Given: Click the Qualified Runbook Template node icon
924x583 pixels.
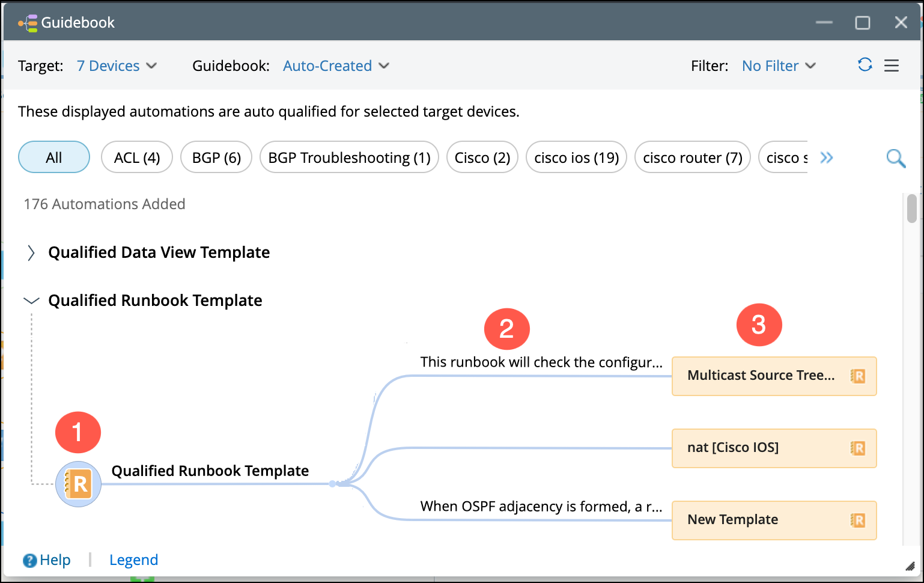Looking at the screenshot, I should 78,484.
